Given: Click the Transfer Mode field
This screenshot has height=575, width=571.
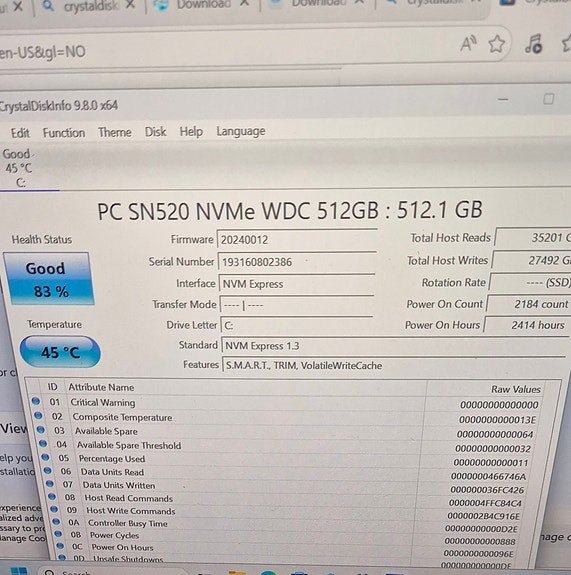Looking at the screenshot, I should point(297,305).
